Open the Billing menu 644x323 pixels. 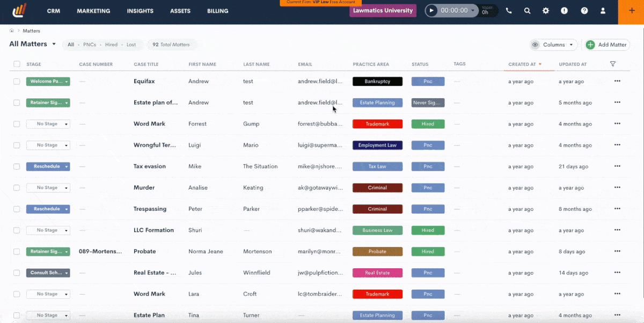217,11
